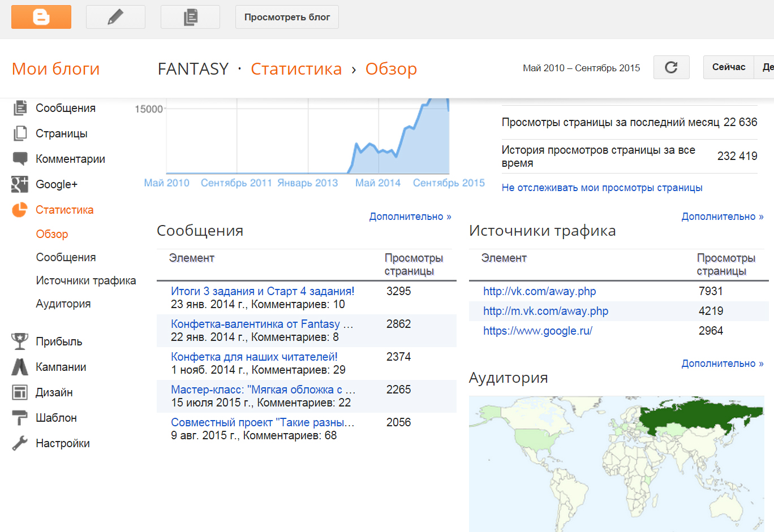
Task: Select the Сейчас time range button
Action: click(728, 67)
